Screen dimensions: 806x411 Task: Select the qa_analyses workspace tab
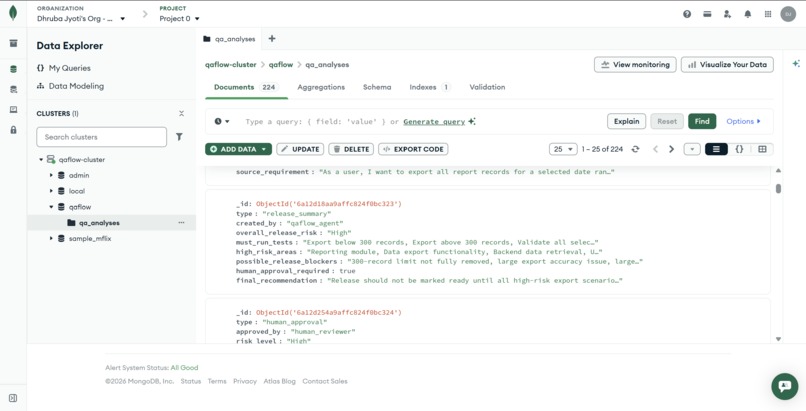(x=229, y=39)
